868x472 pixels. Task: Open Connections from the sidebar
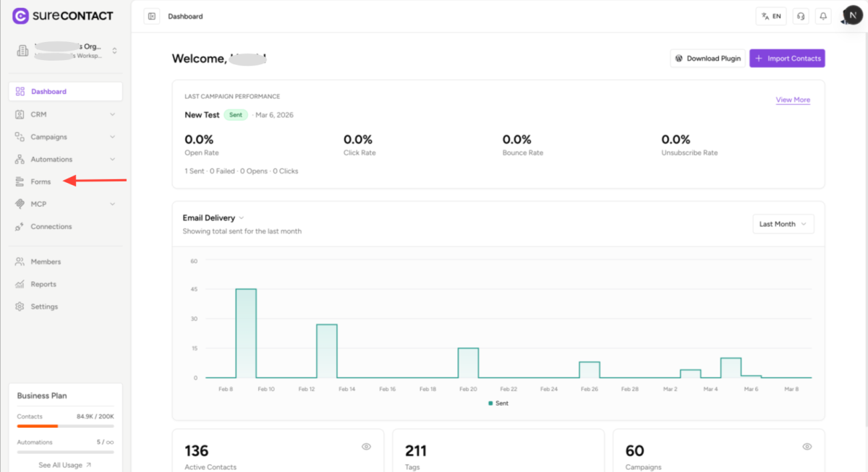coord(51,226)
